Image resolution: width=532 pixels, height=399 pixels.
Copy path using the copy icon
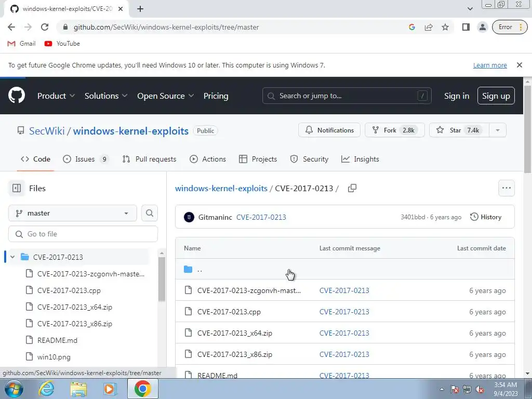[x=352, y=188]
